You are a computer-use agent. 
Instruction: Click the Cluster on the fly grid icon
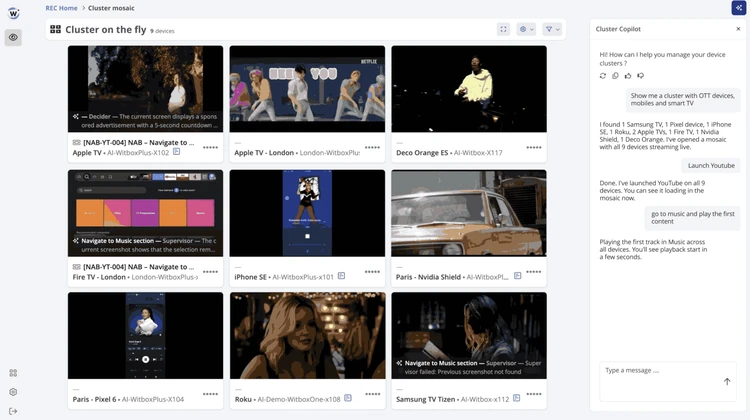[x=55, y=30]
